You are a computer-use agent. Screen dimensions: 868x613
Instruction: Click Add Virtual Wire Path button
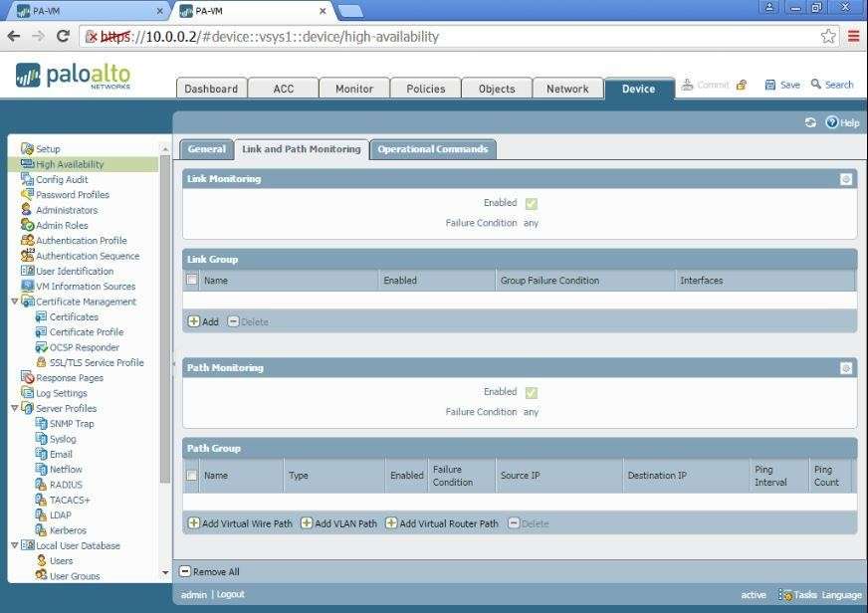[x=240, y=523]
